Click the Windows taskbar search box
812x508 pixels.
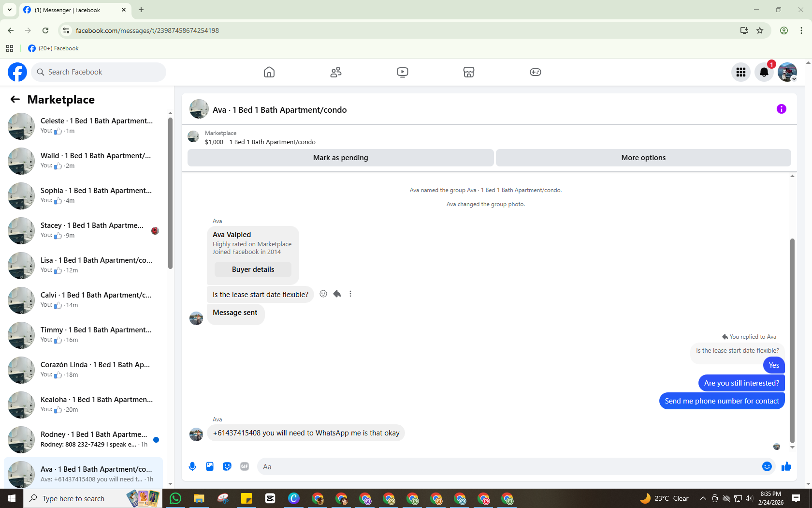[93, 498]
